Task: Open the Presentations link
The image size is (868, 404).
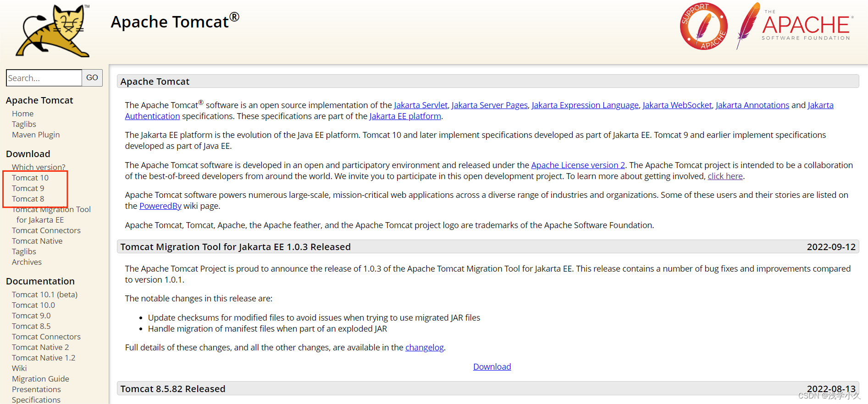Action: (x=36, y=389)
